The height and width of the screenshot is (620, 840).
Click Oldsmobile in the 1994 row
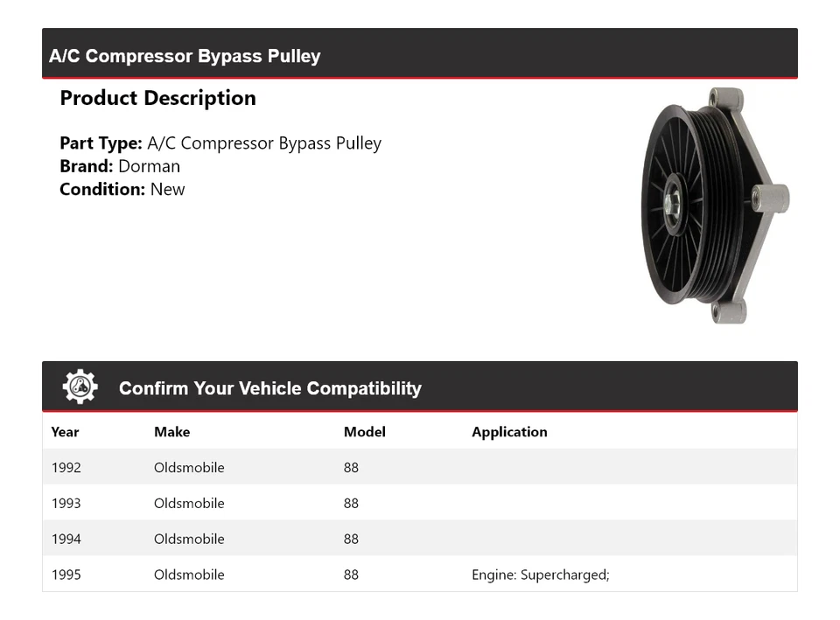(x=189, y=540)
